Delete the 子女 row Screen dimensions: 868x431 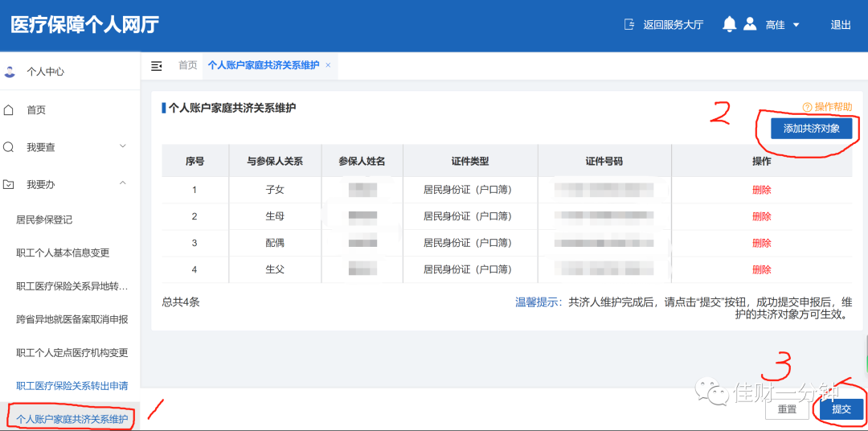pyautogui.click(x=762, y=190)
